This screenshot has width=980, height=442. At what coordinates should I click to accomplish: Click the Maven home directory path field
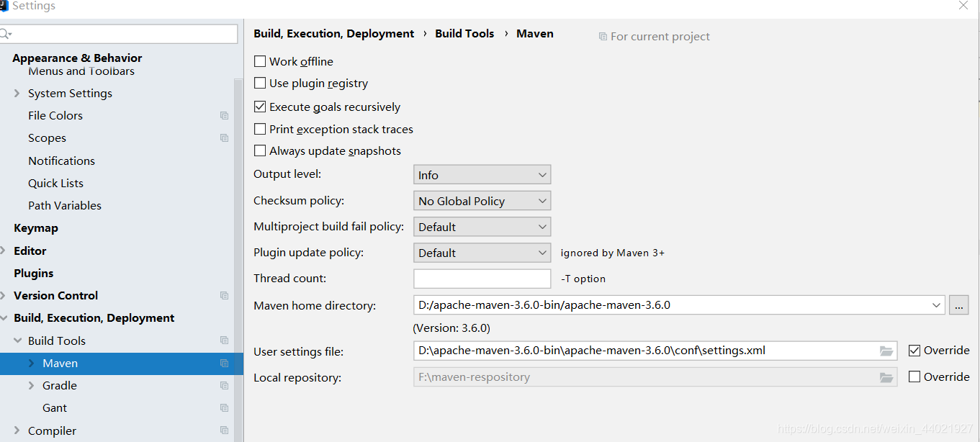pyautogui.click(x=679, y=305)
